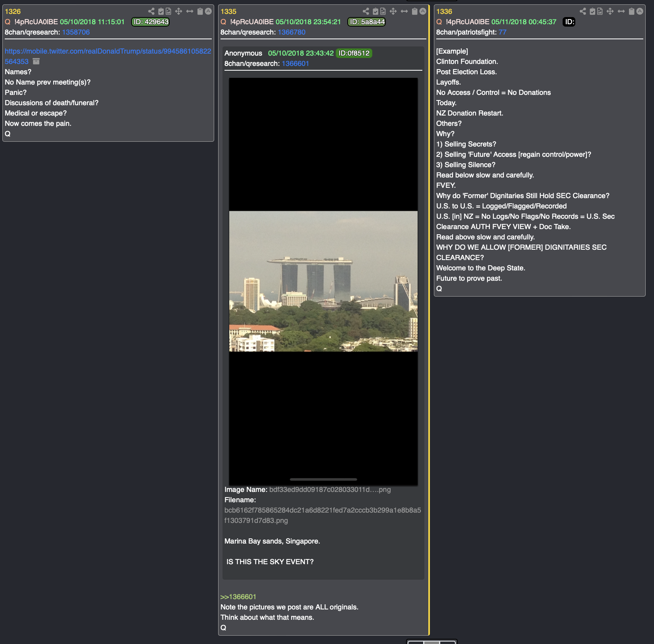The width and height of the screenshot is (654, 644).
Task: Open qresearch thread link 1366780
Action: 292,32
